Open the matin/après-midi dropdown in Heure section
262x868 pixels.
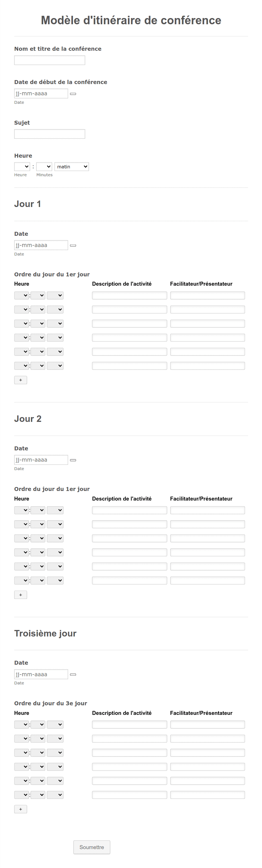(71, 166)
